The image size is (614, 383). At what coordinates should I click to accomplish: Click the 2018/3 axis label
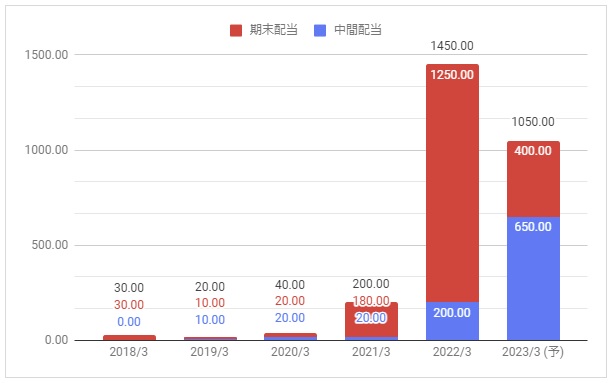click(x=129, y=352)
